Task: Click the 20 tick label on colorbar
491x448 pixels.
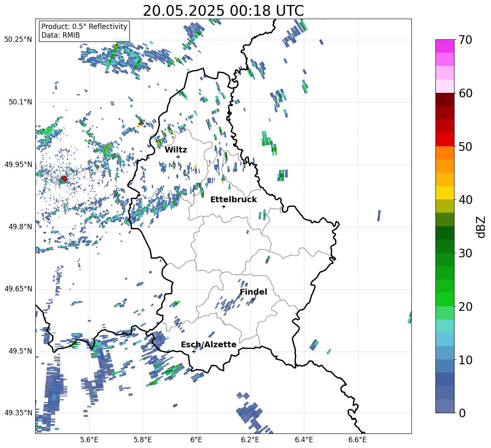Action: tap(465, 307)
